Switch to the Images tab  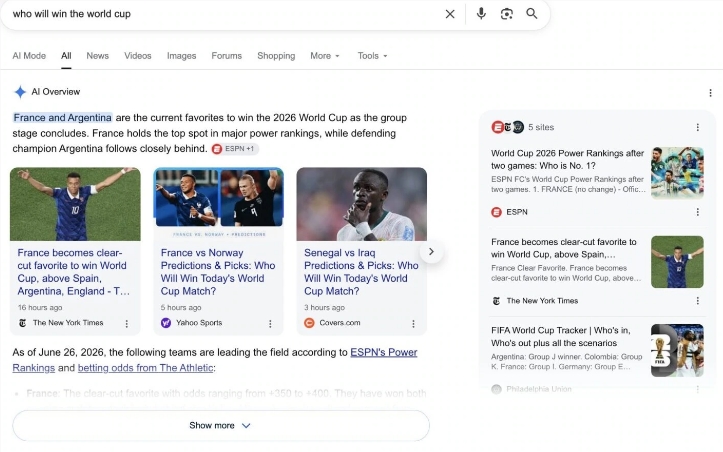(181, 56)
